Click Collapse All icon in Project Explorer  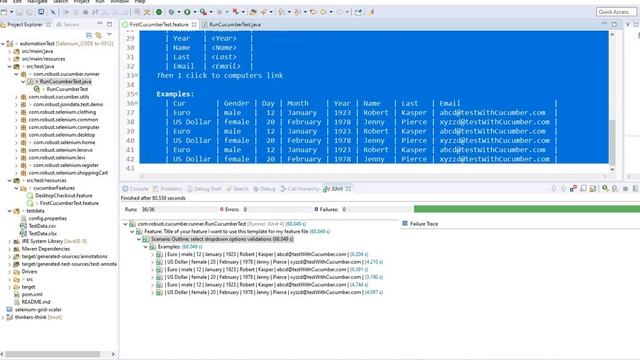[89, 35]
